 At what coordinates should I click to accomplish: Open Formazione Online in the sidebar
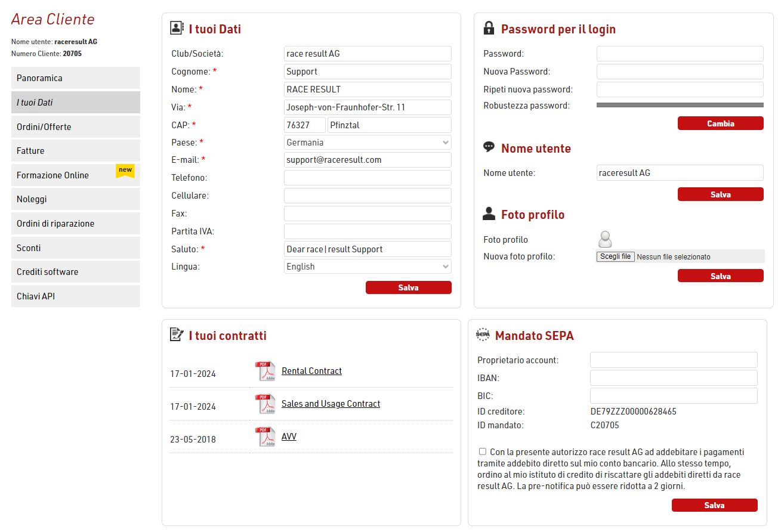(x=76, y=175)
